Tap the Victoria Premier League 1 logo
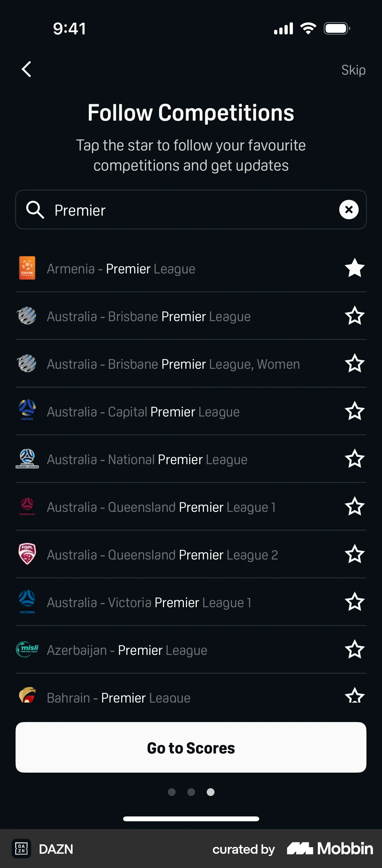The height and width of the screenshot is (868, 382). pyautogui.click(x=27, y=601)
